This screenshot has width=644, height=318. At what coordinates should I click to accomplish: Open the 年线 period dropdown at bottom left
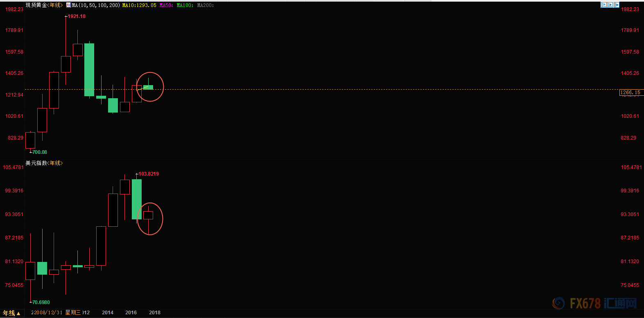pyautogui.click(x=11, y=313)
